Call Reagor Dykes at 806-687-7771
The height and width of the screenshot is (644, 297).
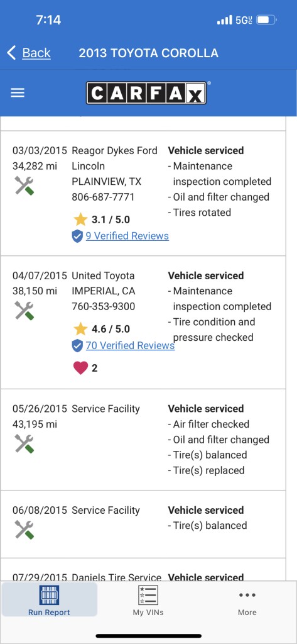pos(103,197)
